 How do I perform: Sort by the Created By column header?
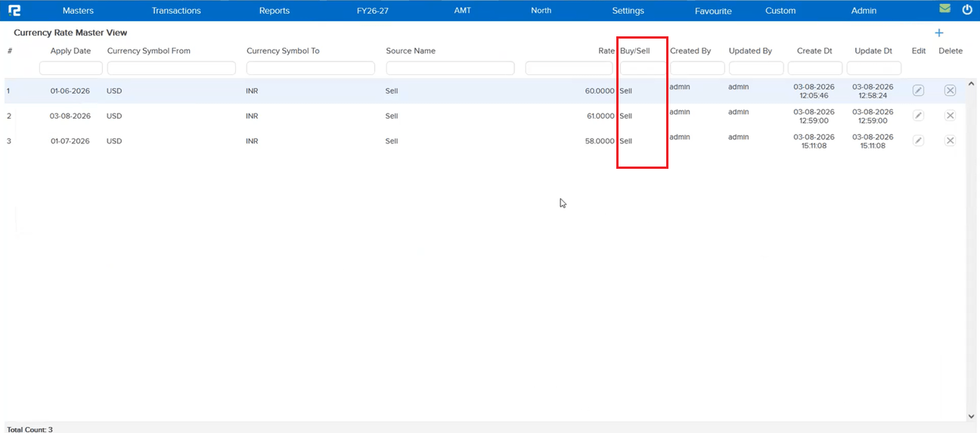690,51
